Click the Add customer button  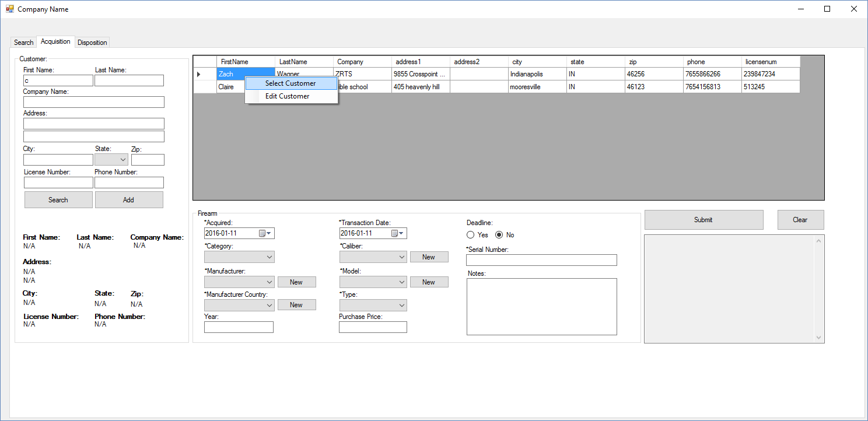tap(129, 199)
